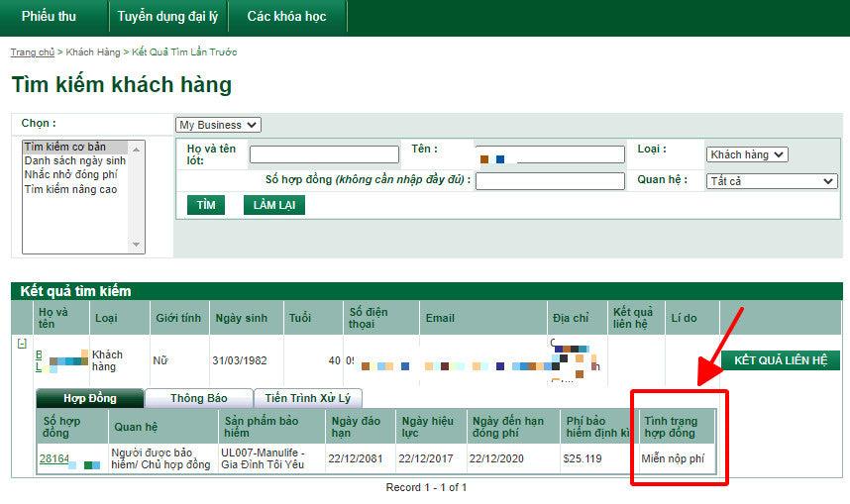
Task: Open the Tuyển dụng đại lý menu
Action: point(165,16)
